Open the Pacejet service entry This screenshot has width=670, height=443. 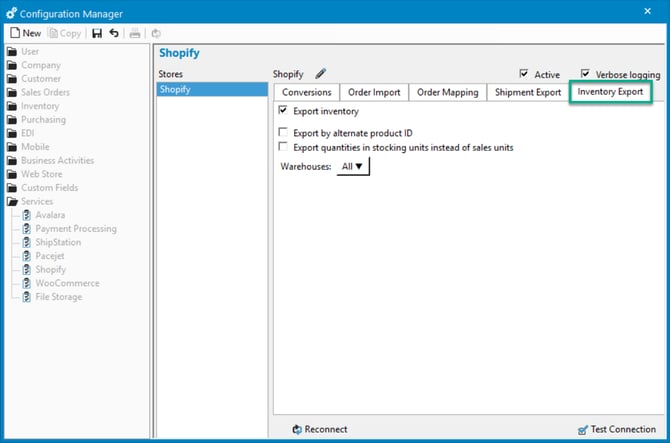[x=50, y=256]
